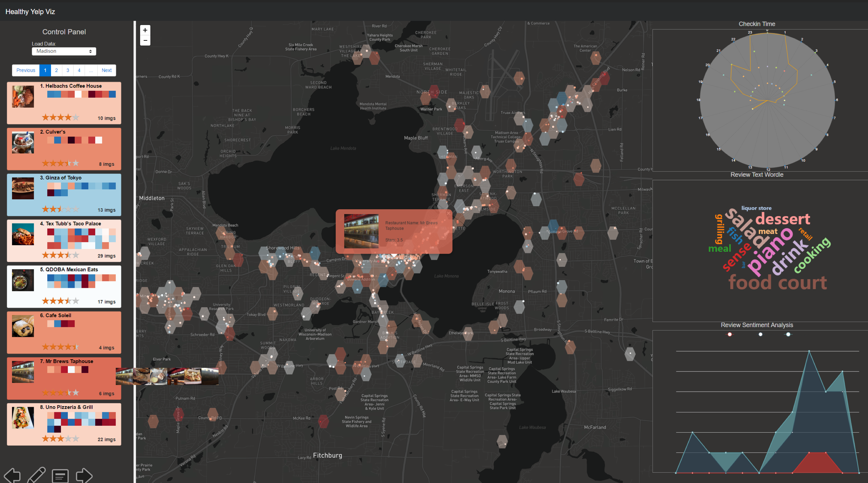
Task: Click Mr Brews Taphouse list thumbnail
Action: pyautogui.click(x=23, y=372)
